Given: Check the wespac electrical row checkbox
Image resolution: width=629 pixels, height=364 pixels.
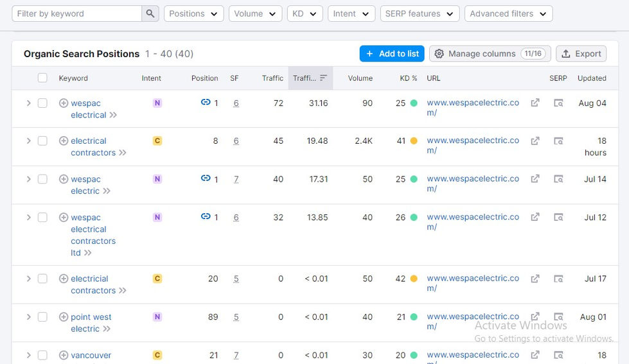Looking at the screenshot, I should 42,103.
